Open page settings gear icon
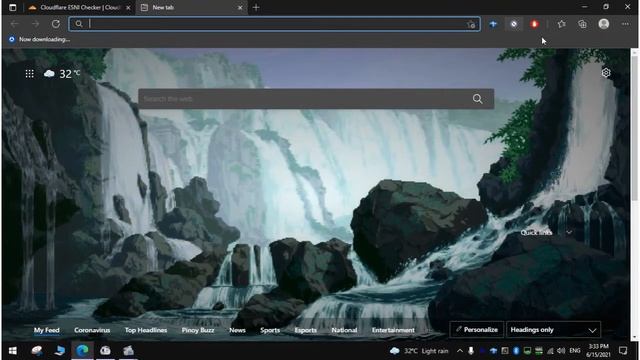The height and width of the screenshot is (360, 640). (x=606, y=73)
